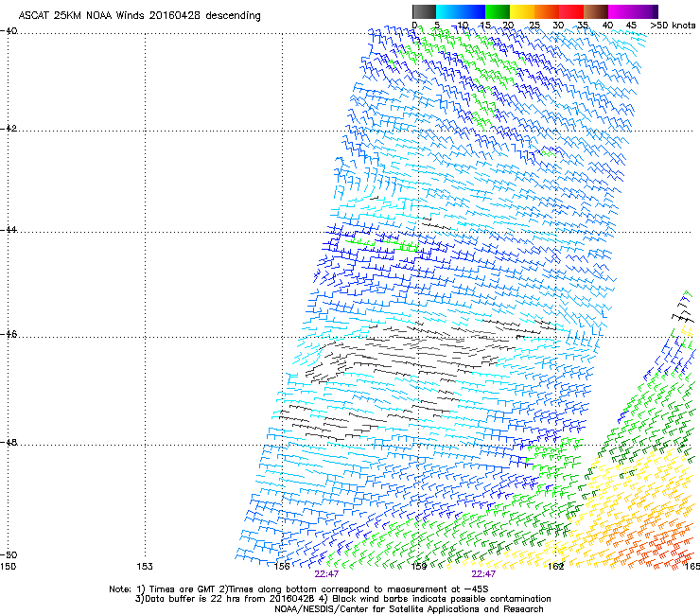
Task: Select the '156' longitude axis label
Action: click(x=282, y=567)
